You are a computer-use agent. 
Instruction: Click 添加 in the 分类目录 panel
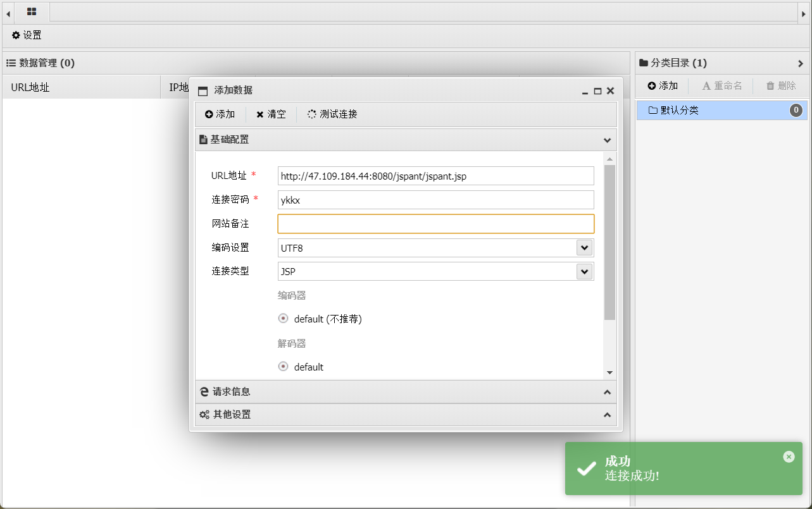(663, 86)
